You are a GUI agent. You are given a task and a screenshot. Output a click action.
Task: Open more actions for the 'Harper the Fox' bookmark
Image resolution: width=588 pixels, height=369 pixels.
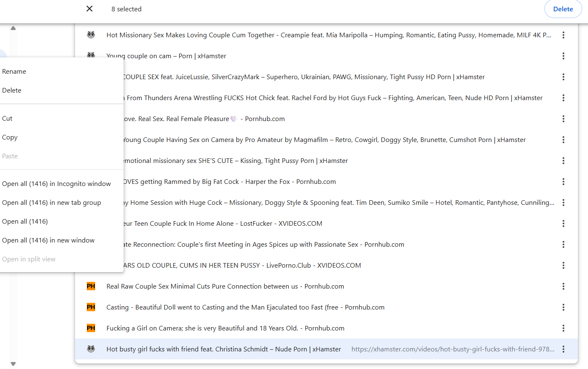coord(563,182)
